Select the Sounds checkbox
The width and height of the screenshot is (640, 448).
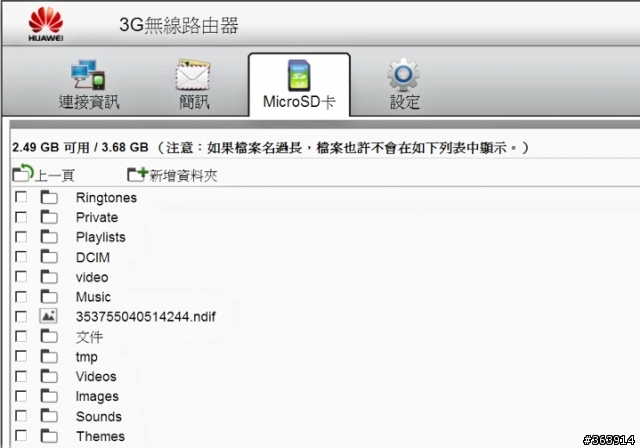(x=21, y=416)
